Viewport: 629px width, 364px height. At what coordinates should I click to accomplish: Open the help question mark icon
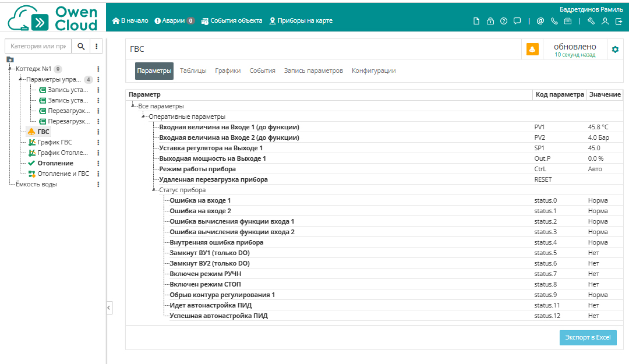(504, 21)
